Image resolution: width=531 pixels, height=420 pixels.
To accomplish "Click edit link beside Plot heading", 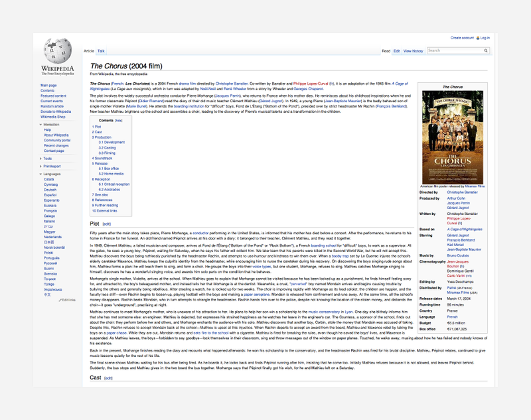I will 107,224.
